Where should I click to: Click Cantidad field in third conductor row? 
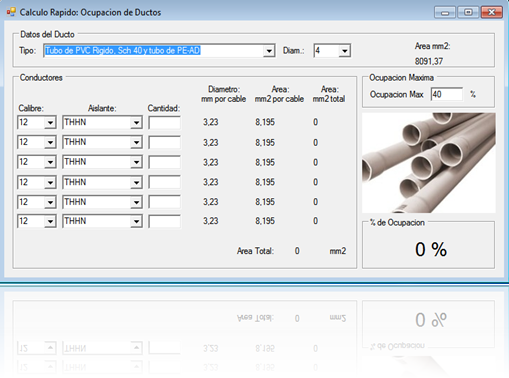164,162
